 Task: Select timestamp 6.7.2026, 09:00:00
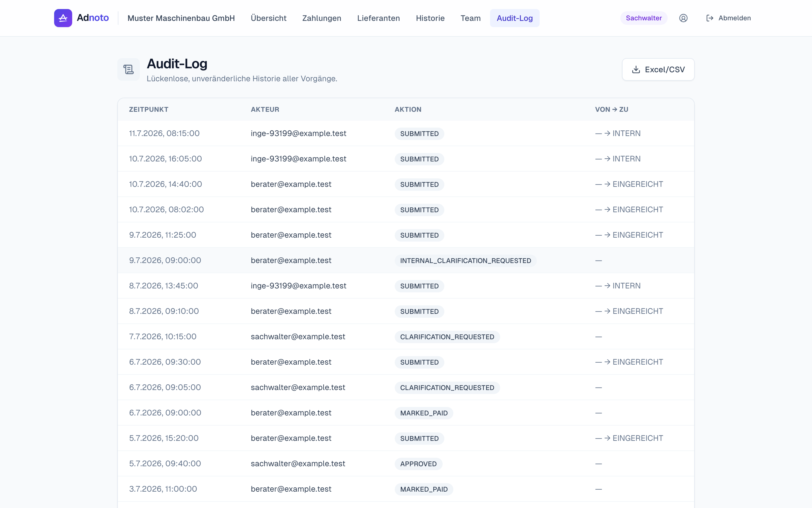(x=165, y=413)
